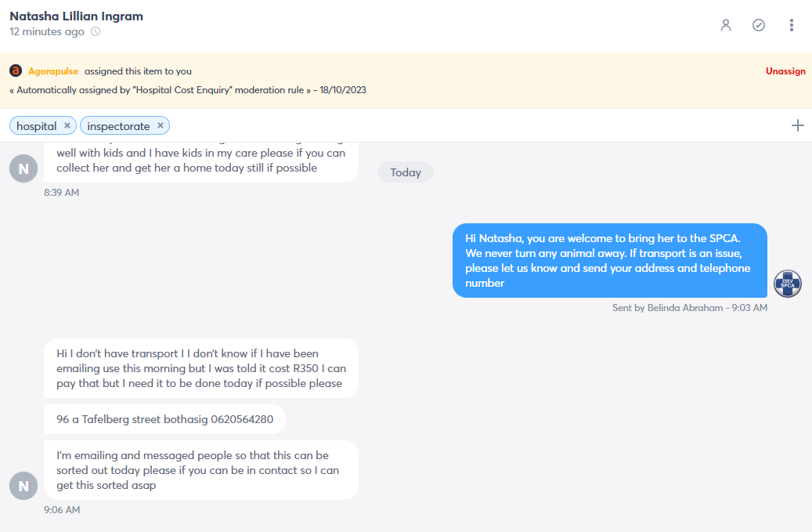
Task: Open the DBV SPCA profile avatar
Action: (x=788, y=284)
